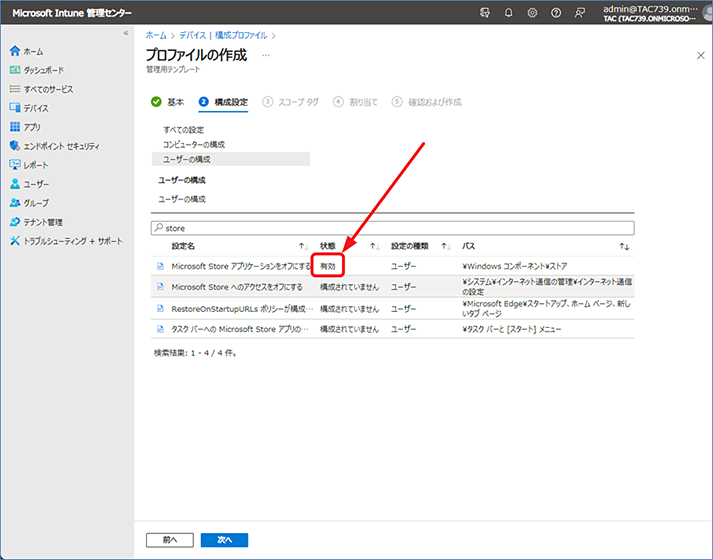Click path ¥Windows コンポーネント¥ストア

515,266
